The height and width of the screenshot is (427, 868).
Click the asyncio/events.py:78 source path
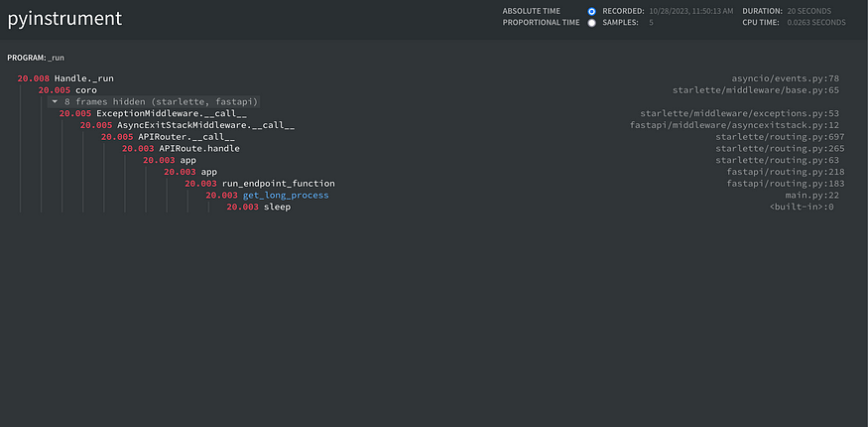tap(785, 78)
